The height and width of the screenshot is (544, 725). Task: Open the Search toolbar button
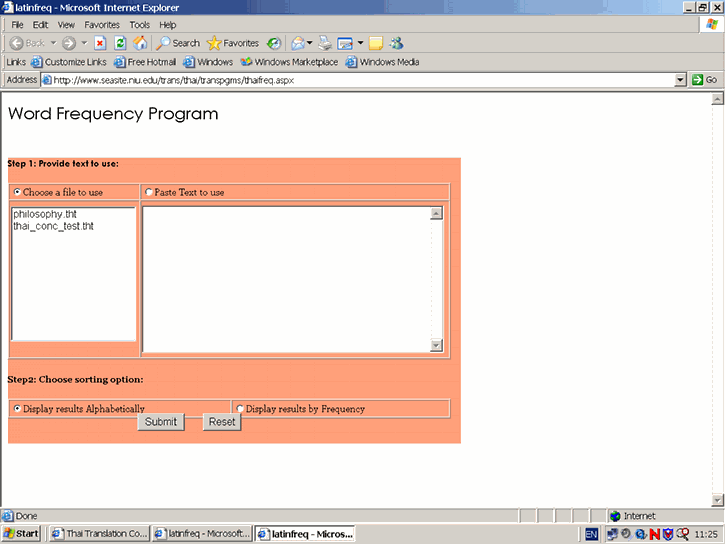pyautogui.click(x=178, y=43)
